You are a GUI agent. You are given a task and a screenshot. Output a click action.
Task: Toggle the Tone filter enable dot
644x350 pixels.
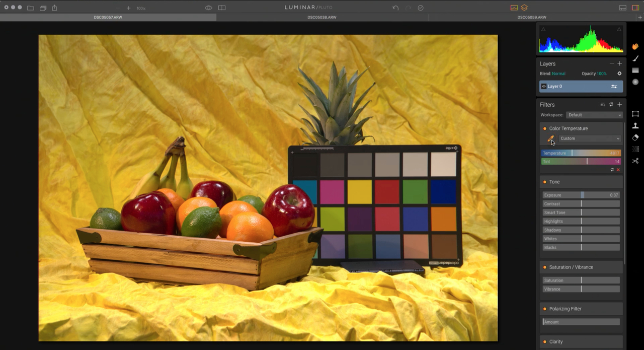tap(545, 182)
